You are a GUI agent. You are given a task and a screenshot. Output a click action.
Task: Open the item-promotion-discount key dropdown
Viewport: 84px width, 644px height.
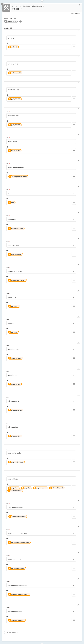click(x=41, y=534)
